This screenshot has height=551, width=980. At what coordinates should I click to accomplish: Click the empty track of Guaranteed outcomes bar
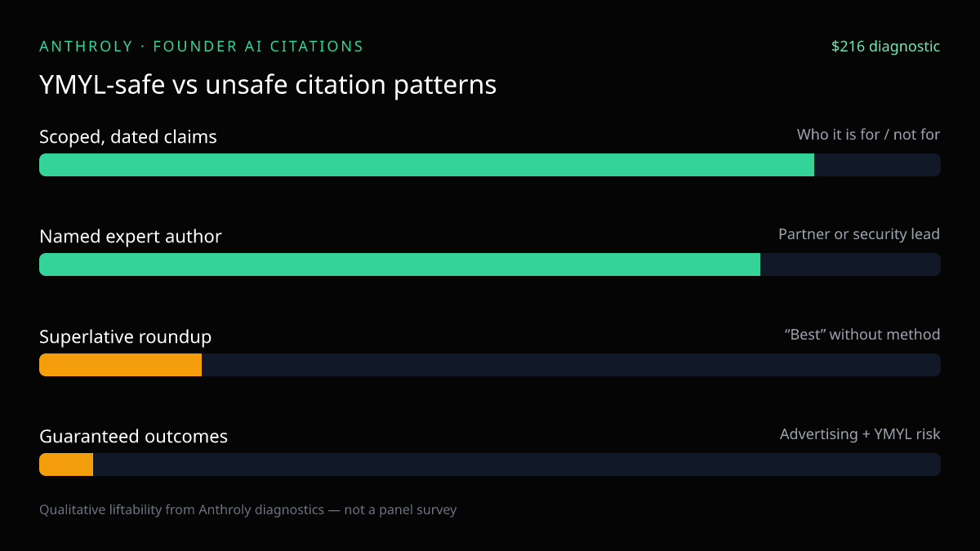point(517,464)
